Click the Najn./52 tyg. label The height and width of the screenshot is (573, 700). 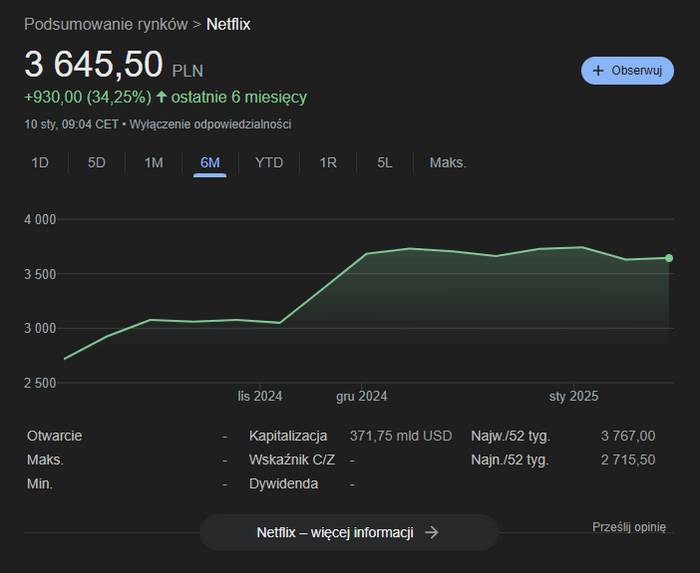510,460
